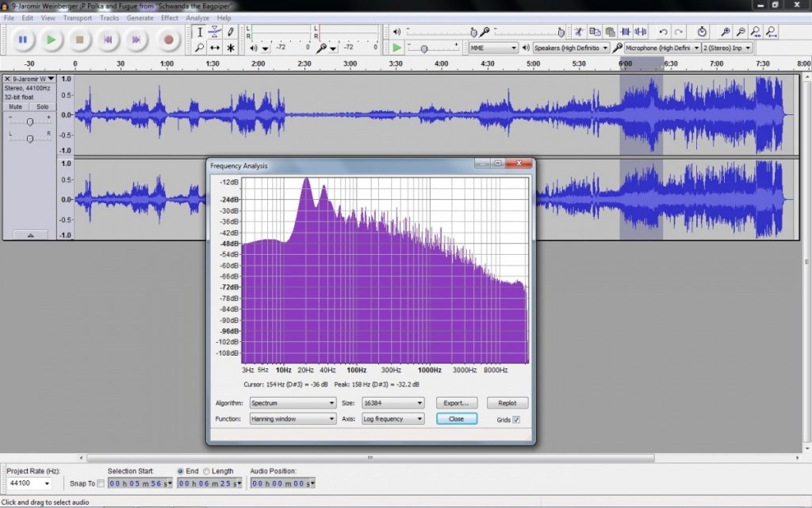Open the Microphone input device dropdown
Image resolution: width=812 pixels, height=508 pixels.
click(x=662, y=48)
